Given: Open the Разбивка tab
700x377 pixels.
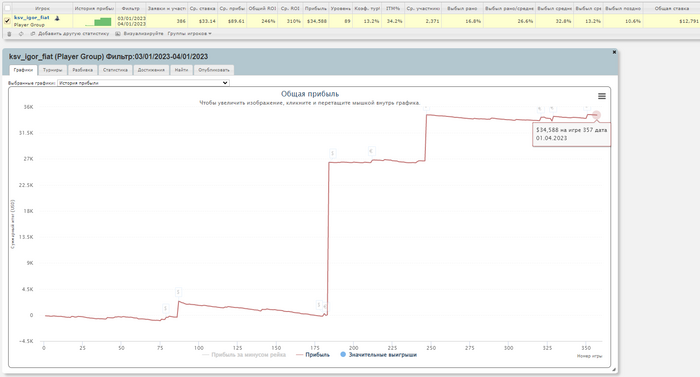Looking at the screenshot, I should tap(83, 70).
